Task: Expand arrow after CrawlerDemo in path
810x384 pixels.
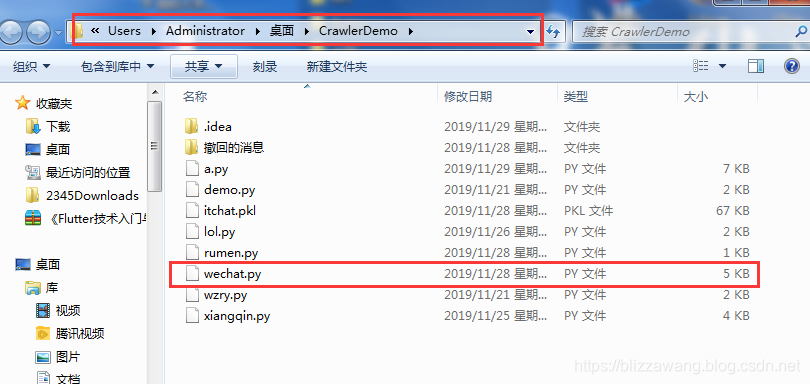Action: click(x=411, y=32)
